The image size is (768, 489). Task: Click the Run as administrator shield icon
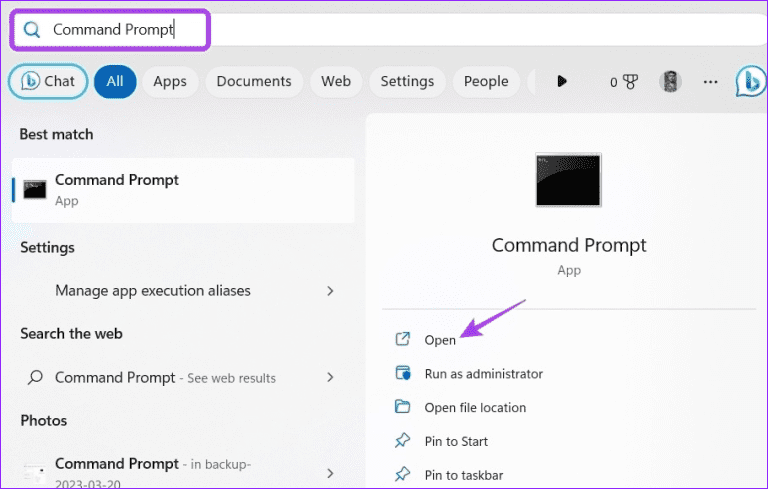point(403,373)
